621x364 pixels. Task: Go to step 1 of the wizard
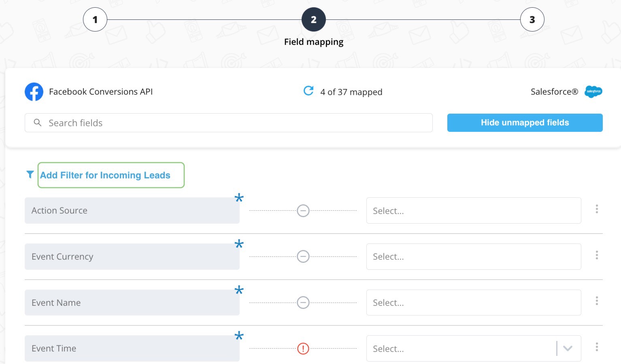coord(95,19)
